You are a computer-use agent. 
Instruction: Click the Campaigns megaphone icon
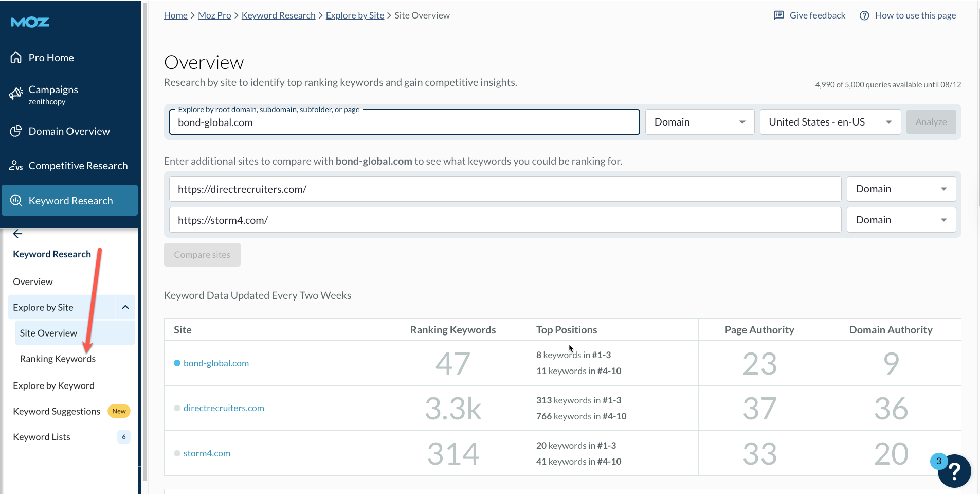click(16, 94)
